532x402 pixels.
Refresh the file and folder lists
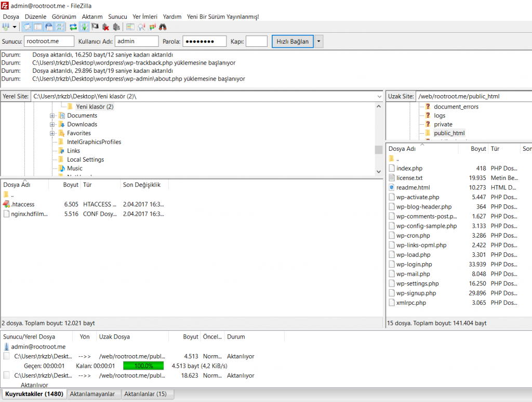pyautogui.click(x=73, y=27)
